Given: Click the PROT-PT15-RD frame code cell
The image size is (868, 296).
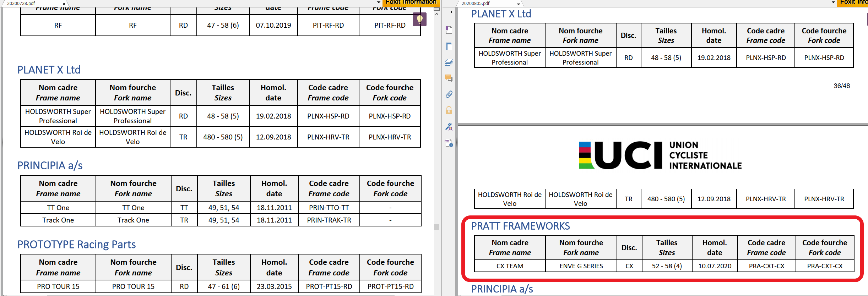Looking at the screenshot, I should (329, 286).
